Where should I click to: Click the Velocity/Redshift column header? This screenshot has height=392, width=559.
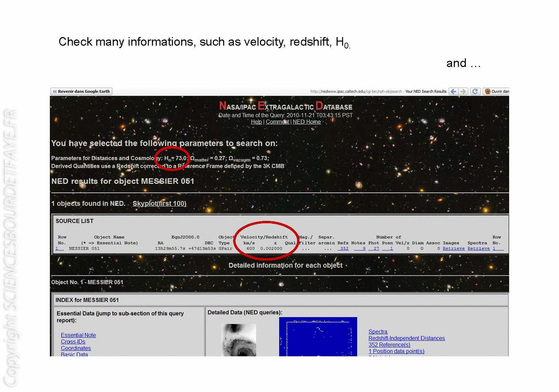pos(264,237)
